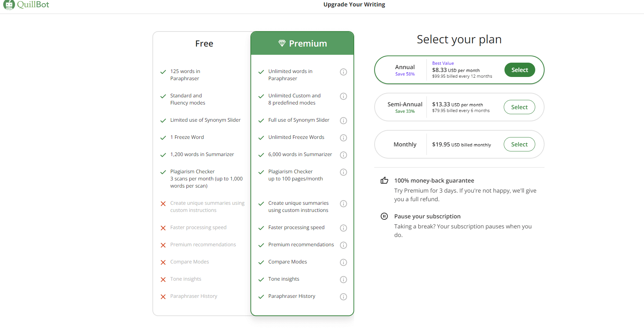
Task: Click the thumbs-up icon beside "100% money-back guarantee"
Action: 384,180
